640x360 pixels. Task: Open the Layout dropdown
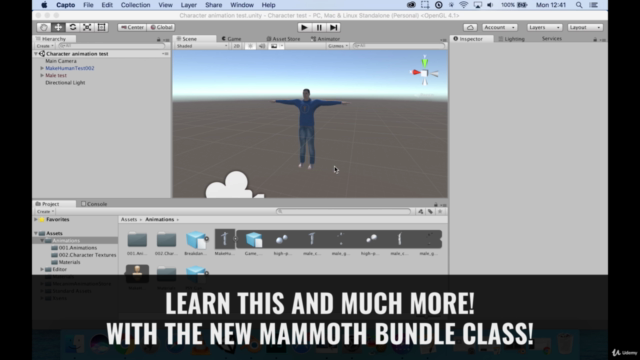tap(585, 27)
